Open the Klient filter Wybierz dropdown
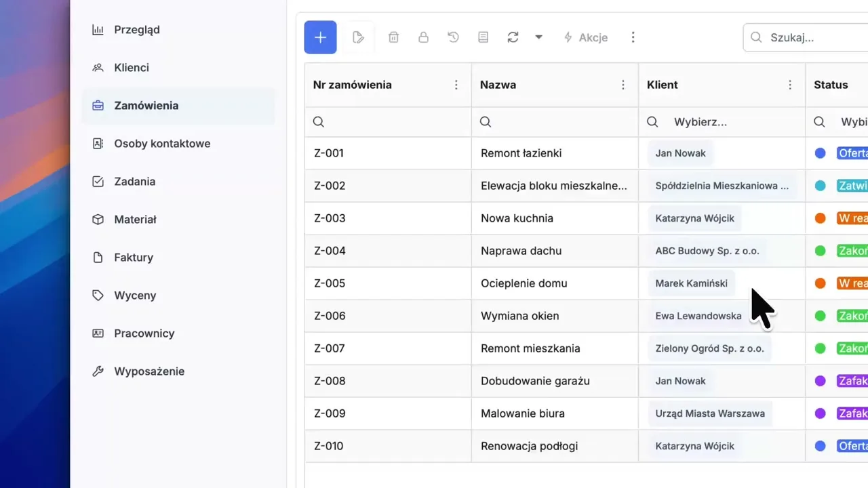The image size is (868, 488). click(x=719, y=122)
